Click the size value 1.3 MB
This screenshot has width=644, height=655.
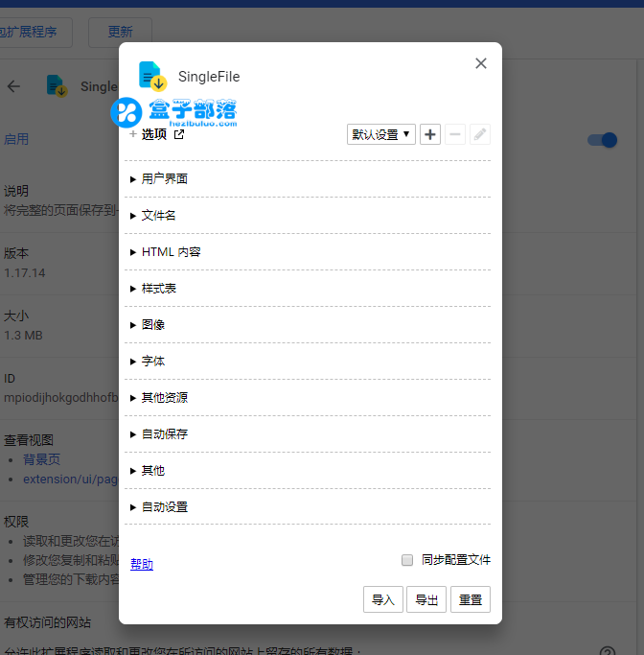(23, 336)
